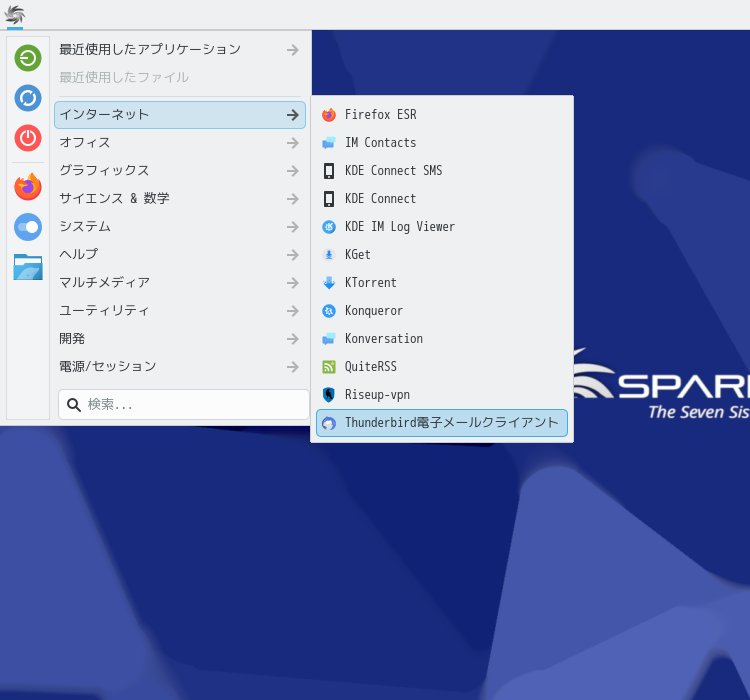Launch IM Contacts
Viewport: 750px width, 700px height.
click(x=441, y=143)
